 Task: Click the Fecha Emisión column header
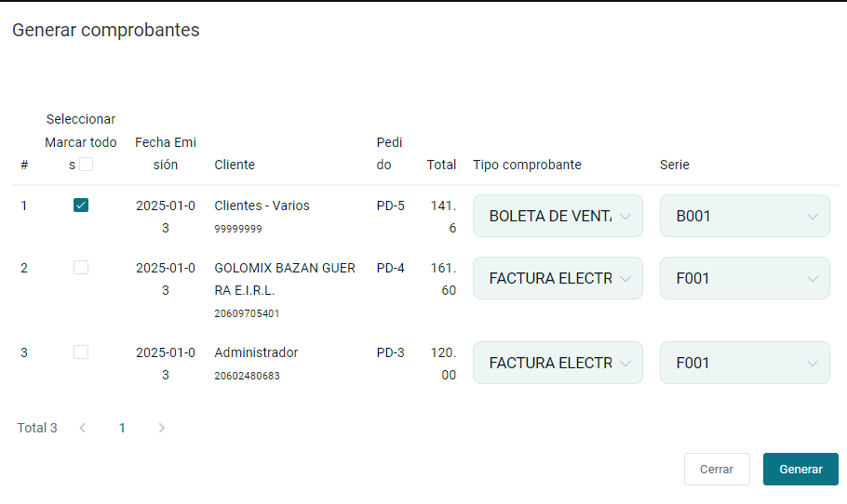tap(166, 153)
